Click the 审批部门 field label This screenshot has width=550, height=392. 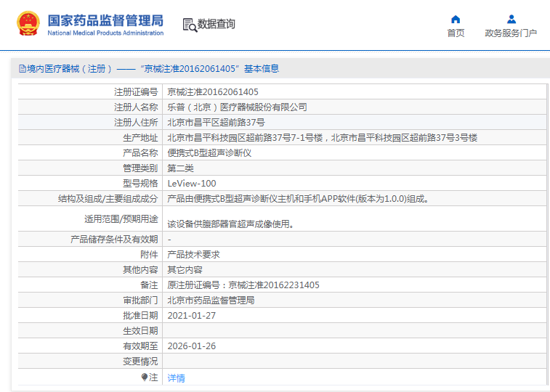coord(140,301)
